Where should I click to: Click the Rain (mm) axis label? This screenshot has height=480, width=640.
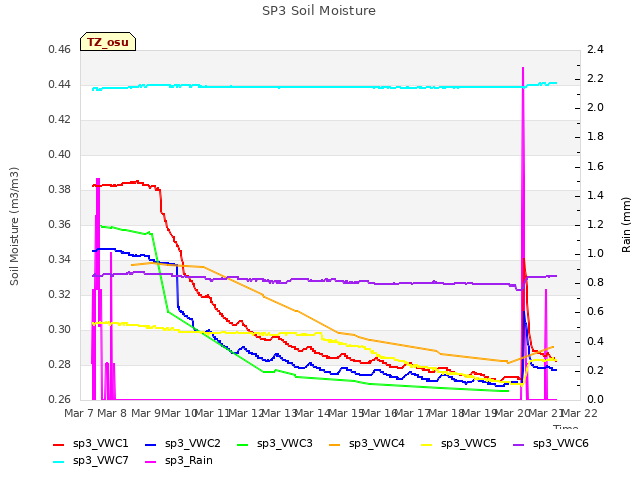pos(626,225)
